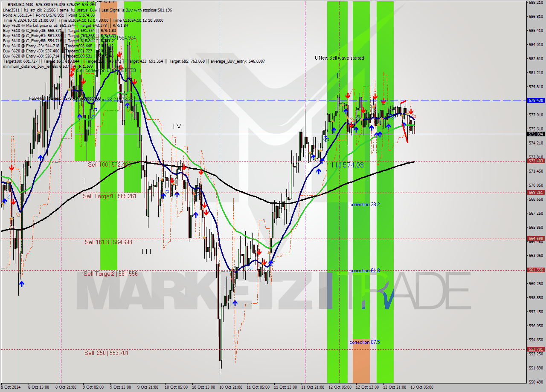Screen dimensions: 546x392
Task: Click the 'Sell 161.8 | 564.698' label
Action: click(108, 242)
